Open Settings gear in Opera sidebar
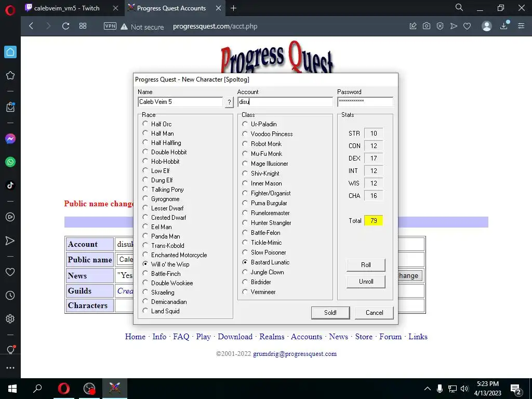Image resolution: width=532 pixels, height=399 pixels. (10, 318)
